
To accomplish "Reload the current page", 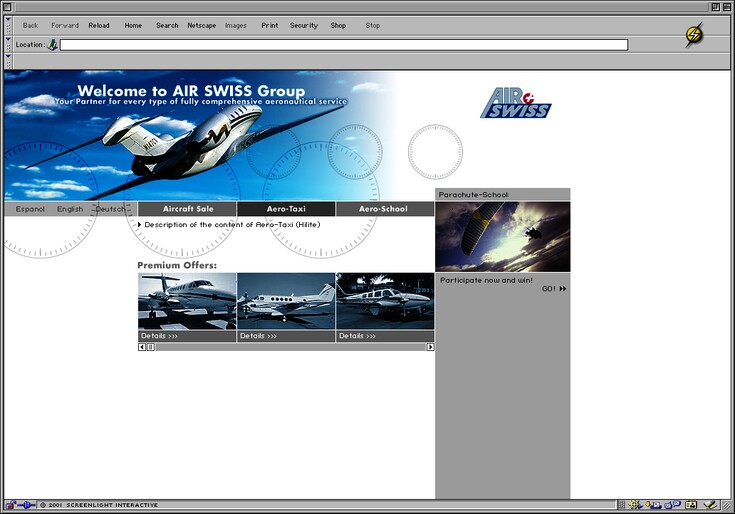I will click(99, 25).
